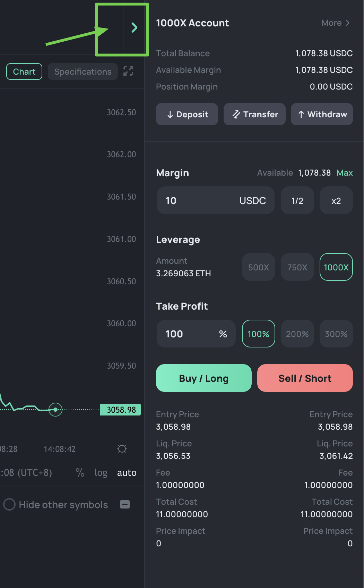Open More account options

tap(335, 23)
